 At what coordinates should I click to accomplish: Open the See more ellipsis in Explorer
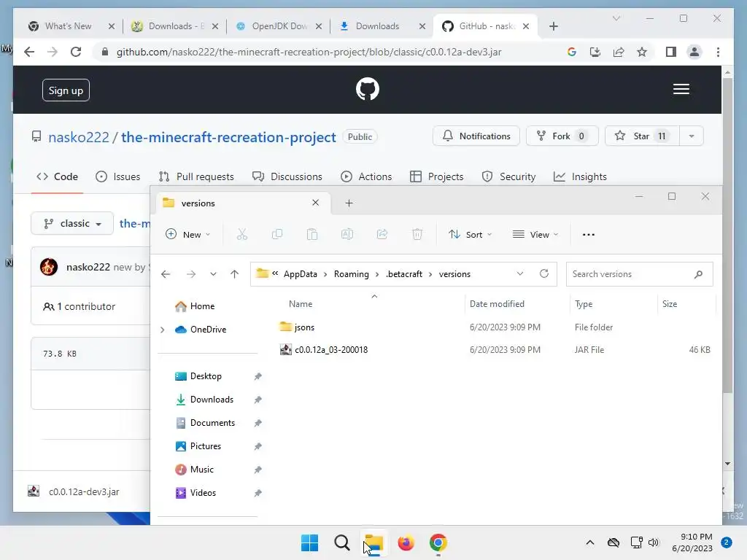[x=589, y=234]
